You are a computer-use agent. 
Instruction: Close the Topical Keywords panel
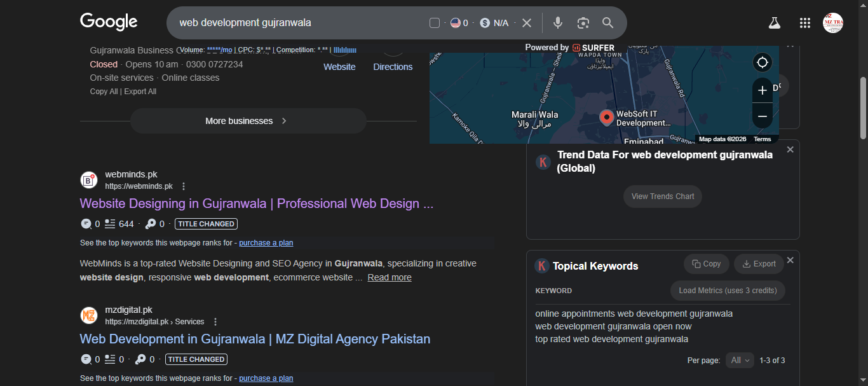pyautogui.click(x=790, y=260)
